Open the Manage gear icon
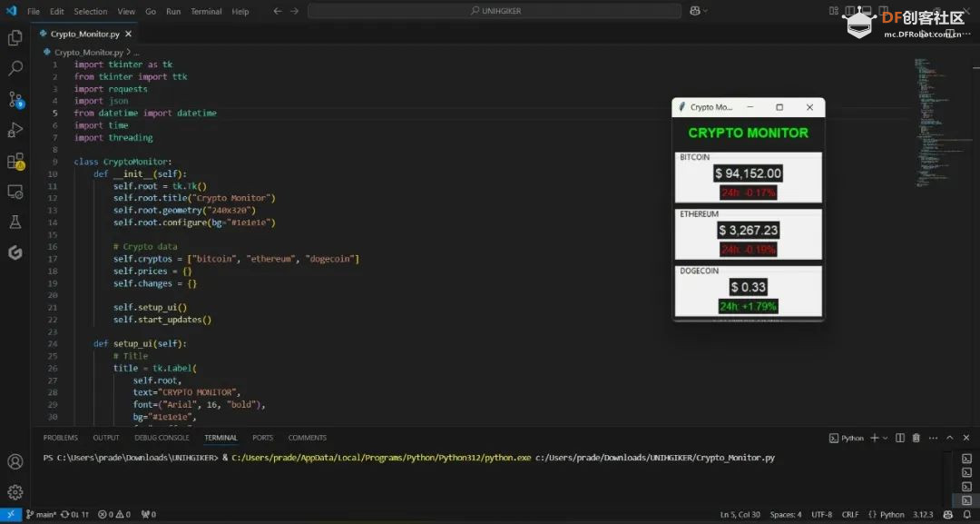 (15, 492)
